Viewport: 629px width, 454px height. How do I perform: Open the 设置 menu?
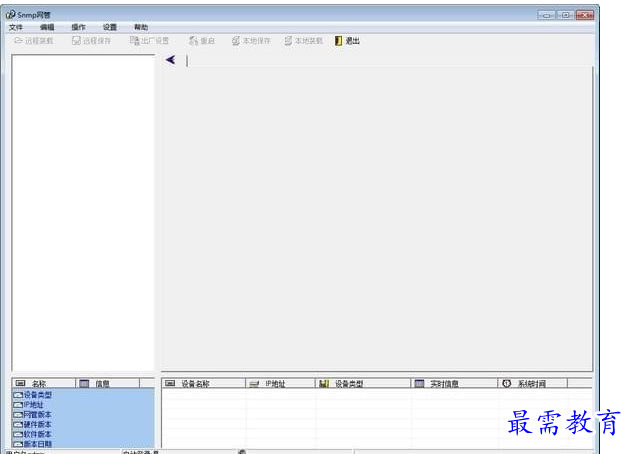coord(110,27)
